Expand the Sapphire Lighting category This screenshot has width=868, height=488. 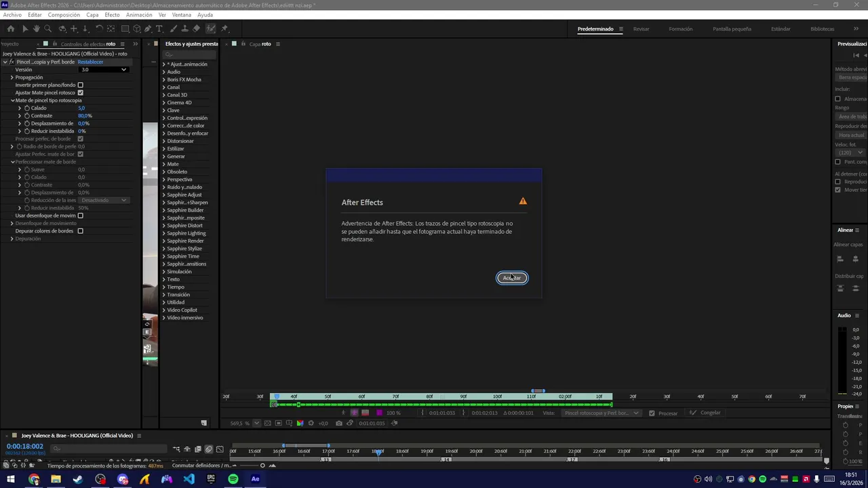163,233
